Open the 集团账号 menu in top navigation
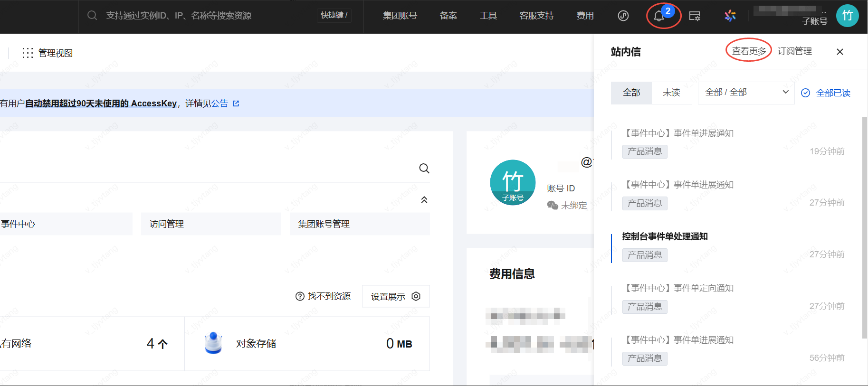868x386 pixels. point(400,16)
